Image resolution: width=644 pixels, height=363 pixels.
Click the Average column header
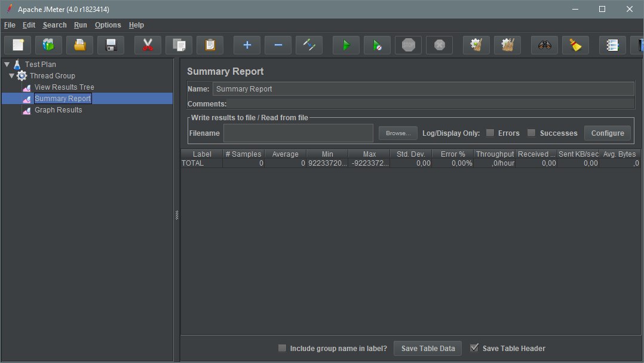point(286,154)
